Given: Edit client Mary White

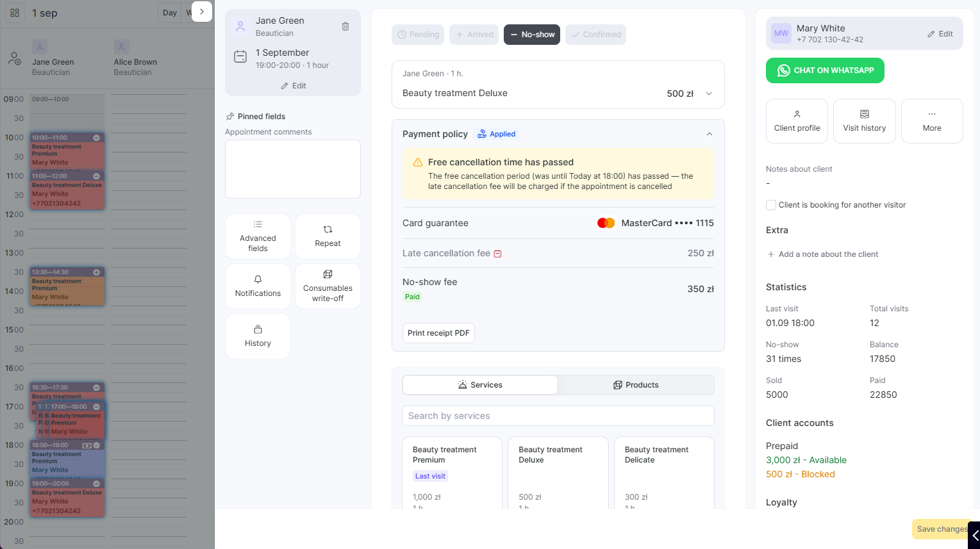Looking at the screenshot, I should tap(940, 34).
